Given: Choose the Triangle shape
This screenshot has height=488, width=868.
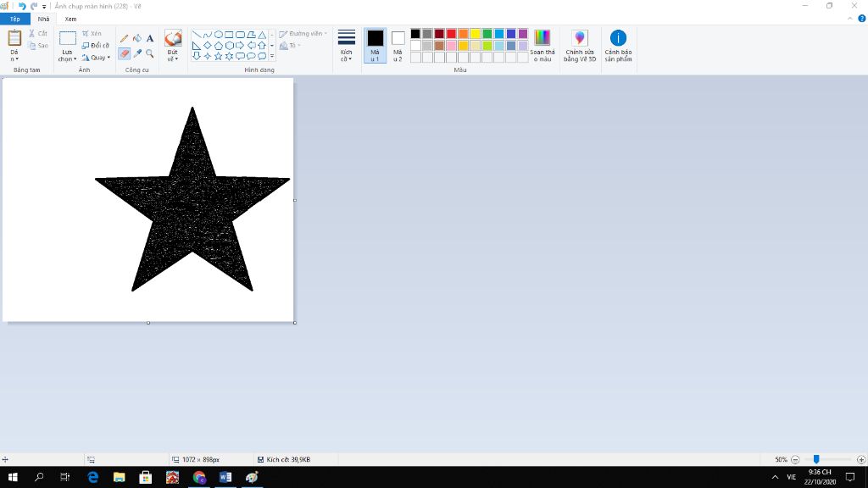Looking at the screenshot, I should tap(262, 34).
